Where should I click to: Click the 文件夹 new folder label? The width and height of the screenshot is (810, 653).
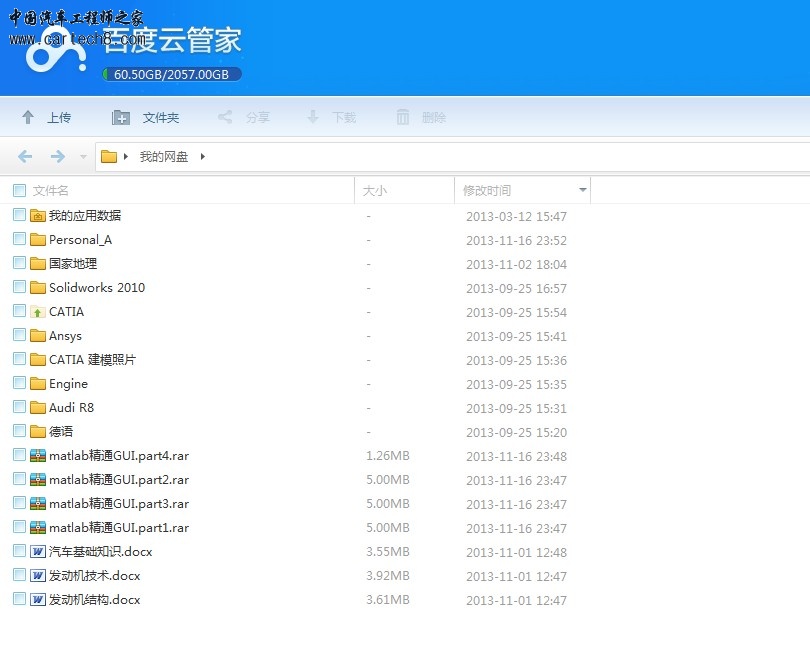pyautogui.click(x=161, y=118)
